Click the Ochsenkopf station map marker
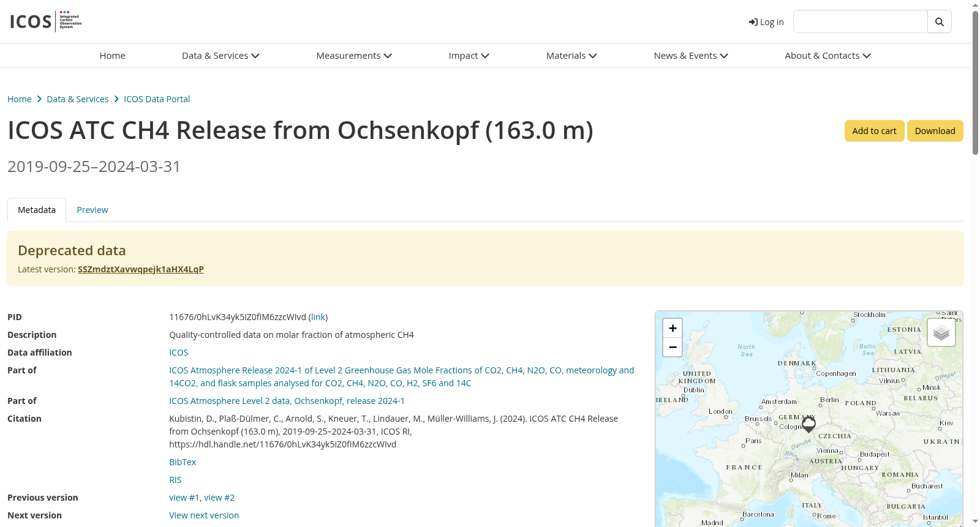Viewport: 980px width, 527px height. [809, 424]
